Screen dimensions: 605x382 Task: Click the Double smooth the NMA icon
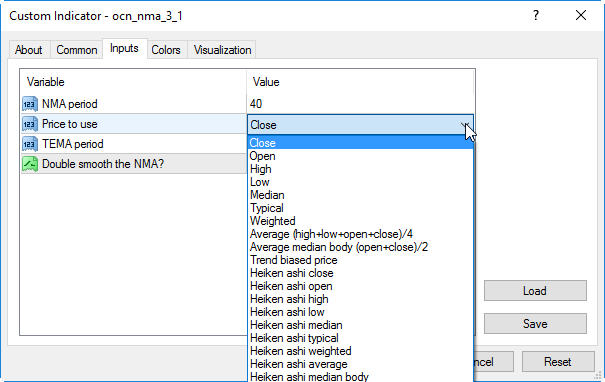[x=30, y=164]
